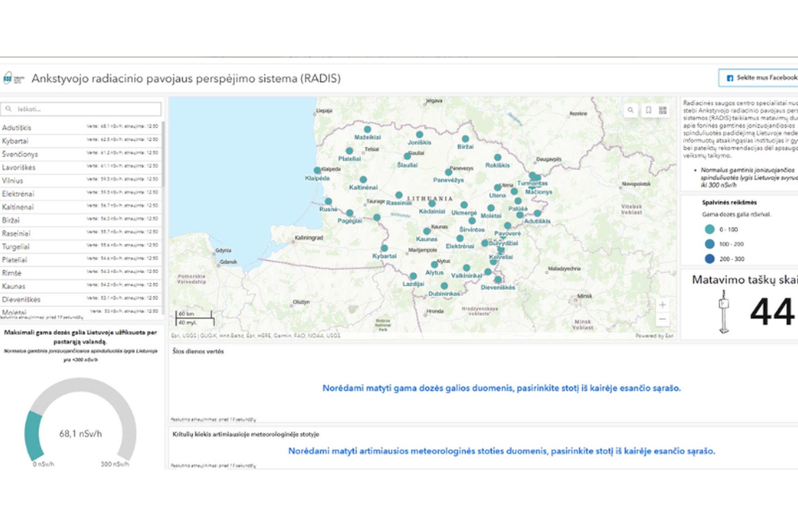Click the Radiacinės saugos centro logo
The height and width of the screenshot is (532, 798).
click(x=13, y=78)
